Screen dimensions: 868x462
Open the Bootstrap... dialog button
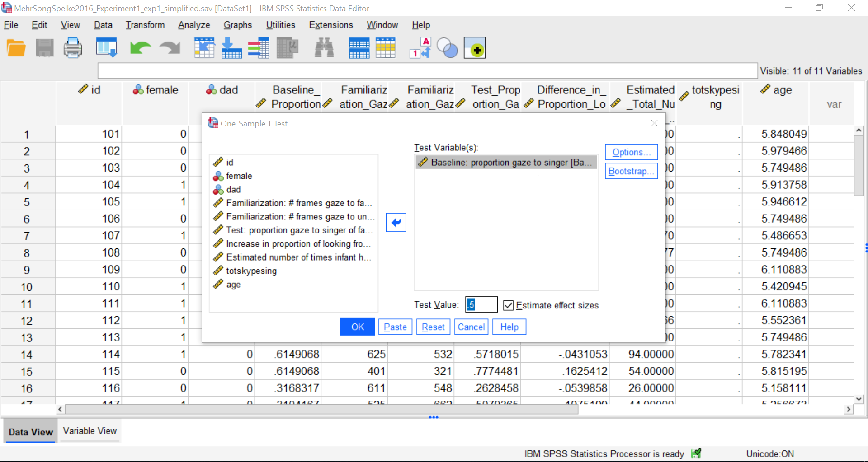tap(631, 171)
